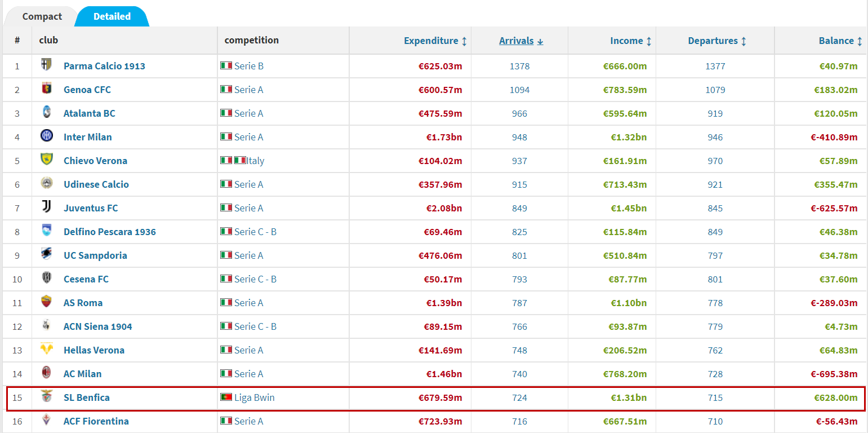Click the ACF Fiorentina club crest
868x433 pixels.
[x=46, y=420]
